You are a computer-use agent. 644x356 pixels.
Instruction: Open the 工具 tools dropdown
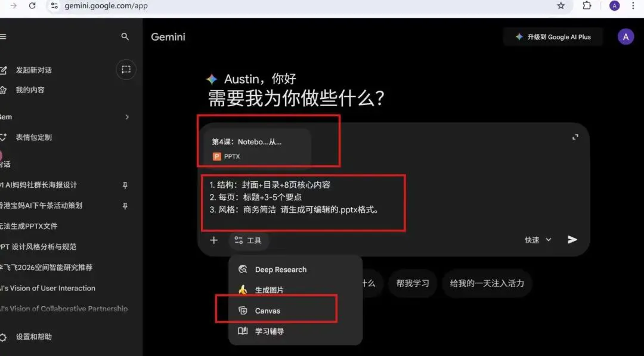coord(248,240)
